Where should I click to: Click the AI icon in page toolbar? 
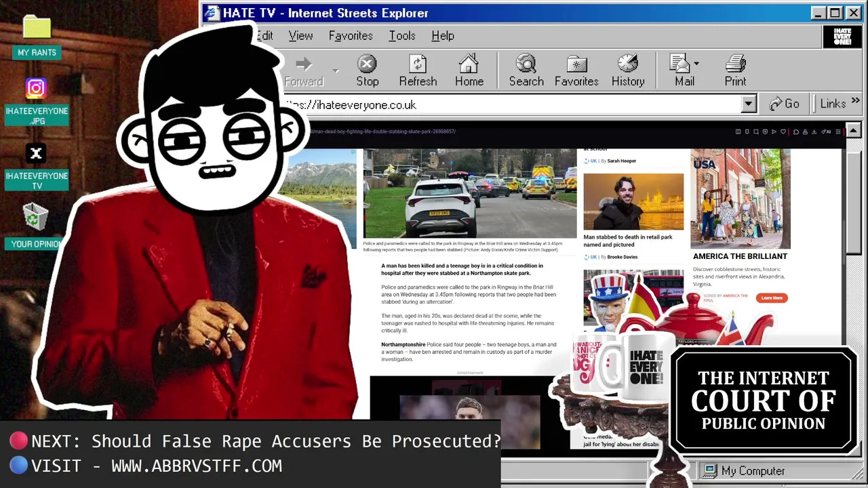(x=826, y=131)
